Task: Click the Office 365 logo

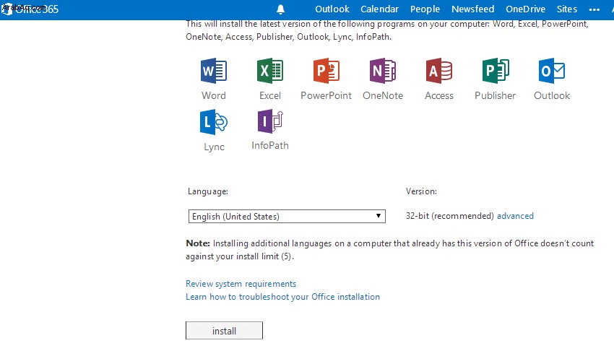Action: pos(30,9)
